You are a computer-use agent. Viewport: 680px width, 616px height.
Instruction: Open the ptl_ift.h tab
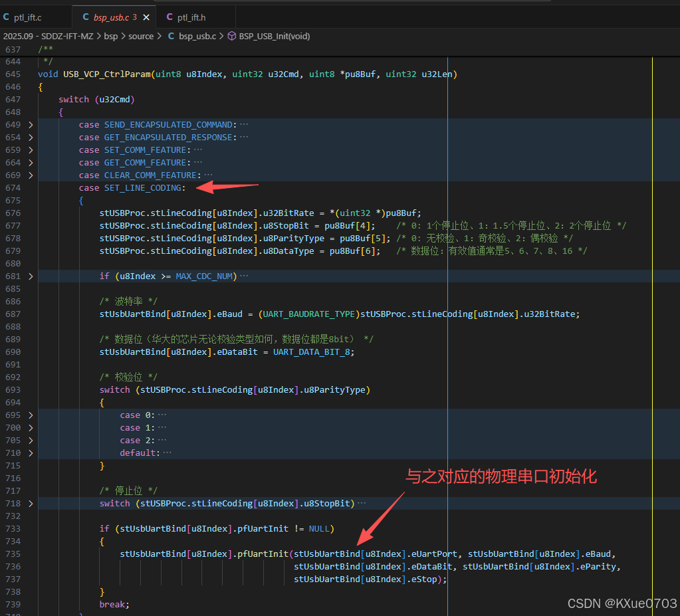pyautogui.click(x=191, y=17)
